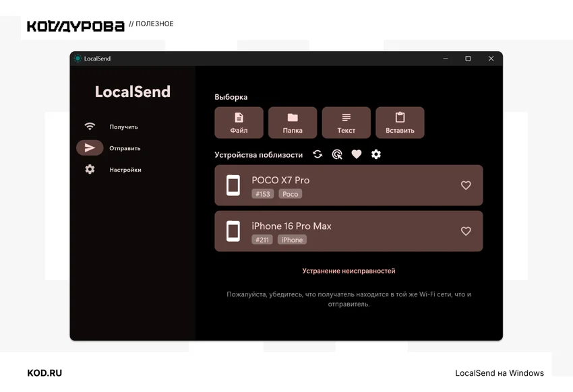Send to iPhone 16 Pro Max card
The image size is (573, 392).
click(349, 231)
